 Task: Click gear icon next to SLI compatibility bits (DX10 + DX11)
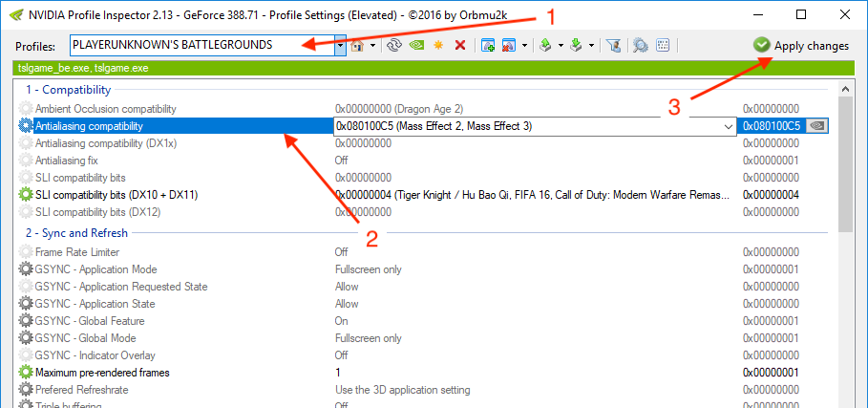(x=26, y=195)
